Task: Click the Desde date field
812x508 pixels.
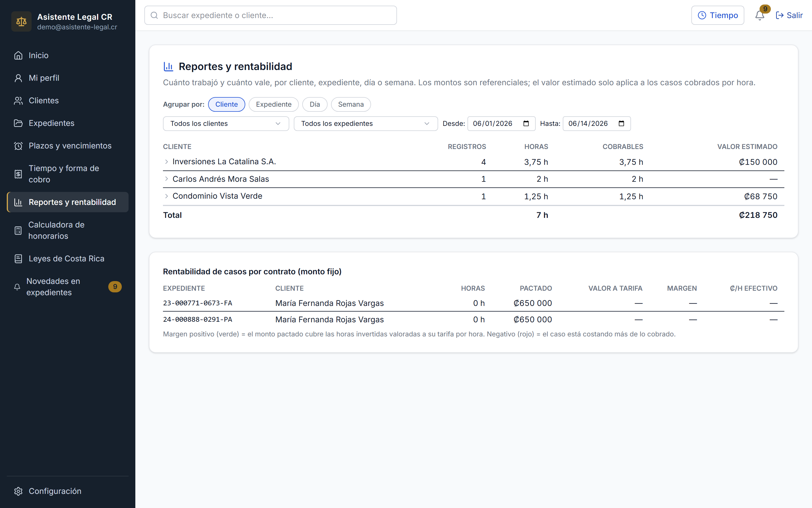Action: 501,123
